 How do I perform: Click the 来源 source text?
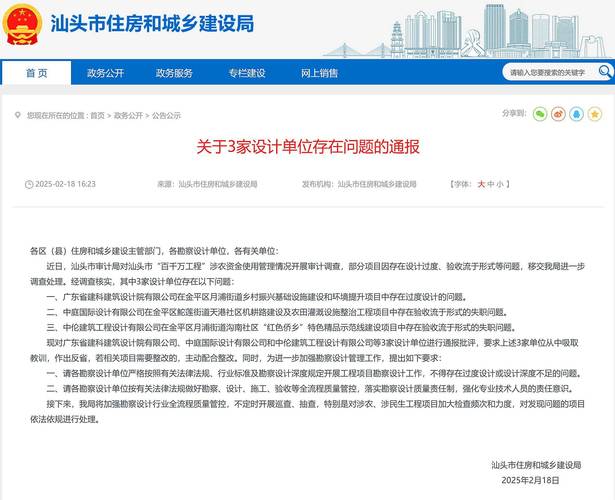tap(207, 184)
